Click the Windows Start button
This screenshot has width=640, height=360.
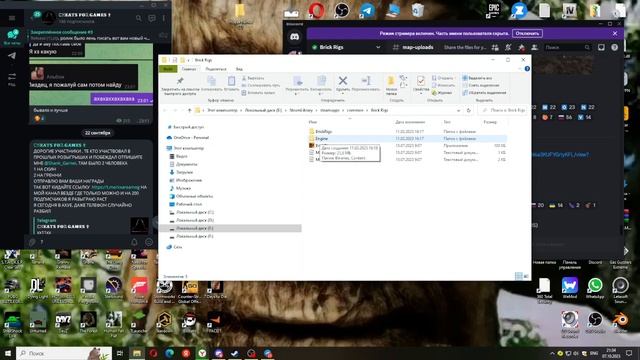tap(7, 353)
